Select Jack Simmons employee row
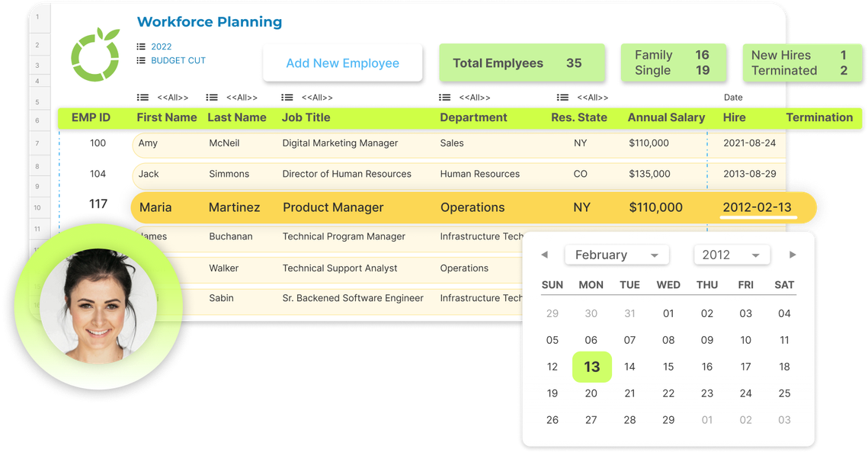Image resolution: width=868 pixels, height=452 pixels. click(x=458, y=174)
